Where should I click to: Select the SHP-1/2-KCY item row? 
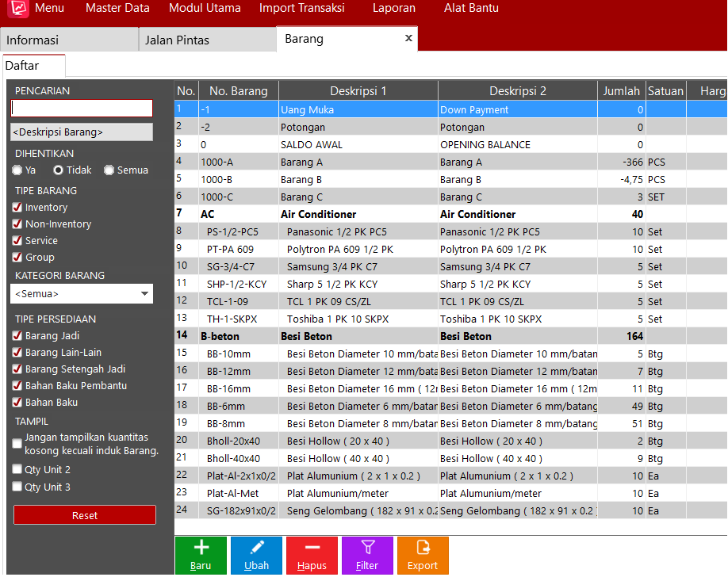[x=450, y=284]
